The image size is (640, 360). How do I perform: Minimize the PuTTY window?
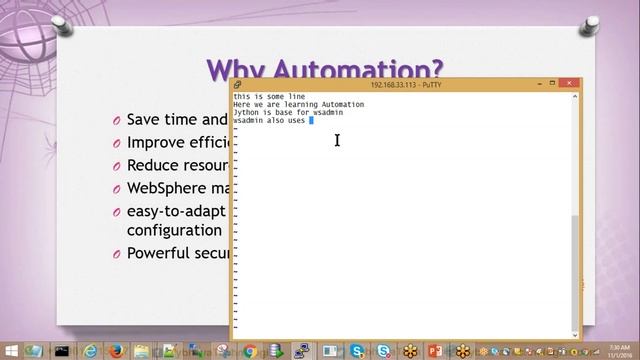540,84
